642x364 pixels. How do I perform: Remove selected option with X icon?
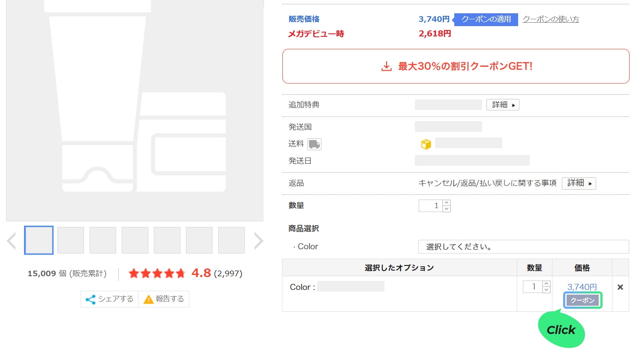tap(620, 287)
